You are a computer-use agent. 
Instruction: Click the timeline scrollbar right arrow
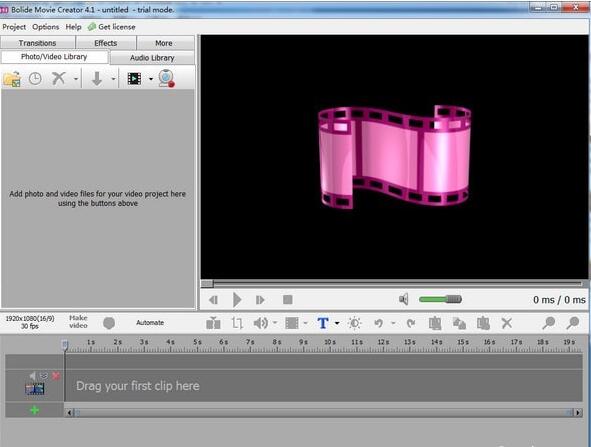point(578,413)
